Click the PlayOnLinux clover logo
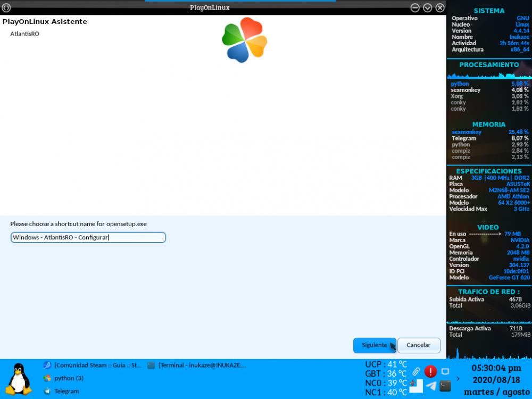 point(244,40)
